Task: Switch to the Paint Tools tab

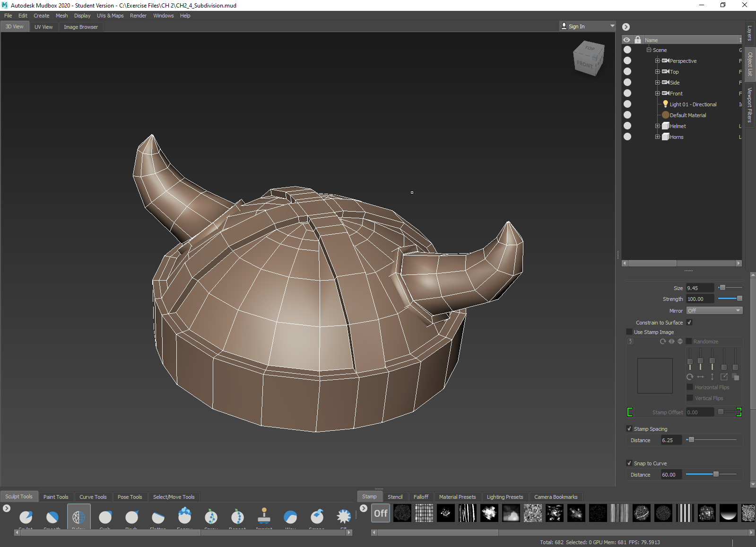Action: click(x=56, y=497)
